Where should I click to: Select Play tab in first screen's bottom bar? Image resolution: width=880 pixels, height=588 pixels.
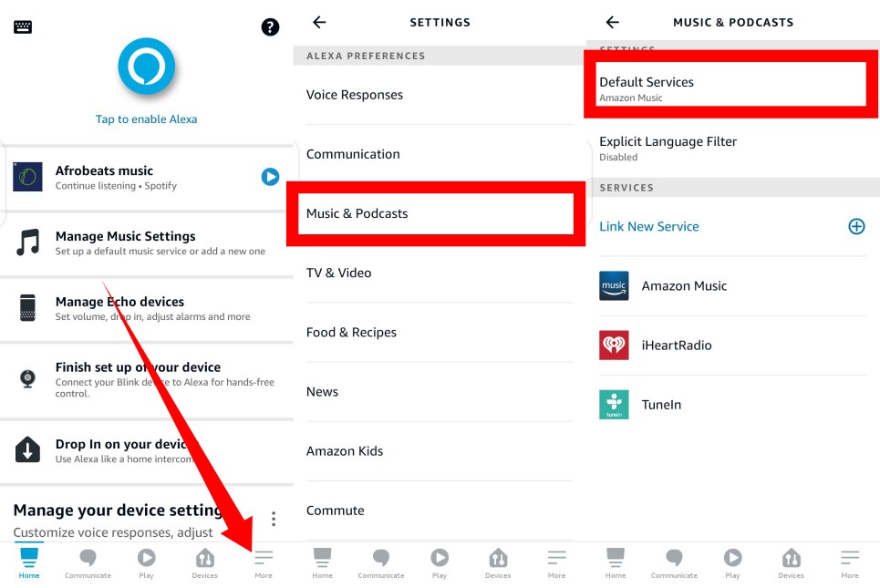(147, 563)
